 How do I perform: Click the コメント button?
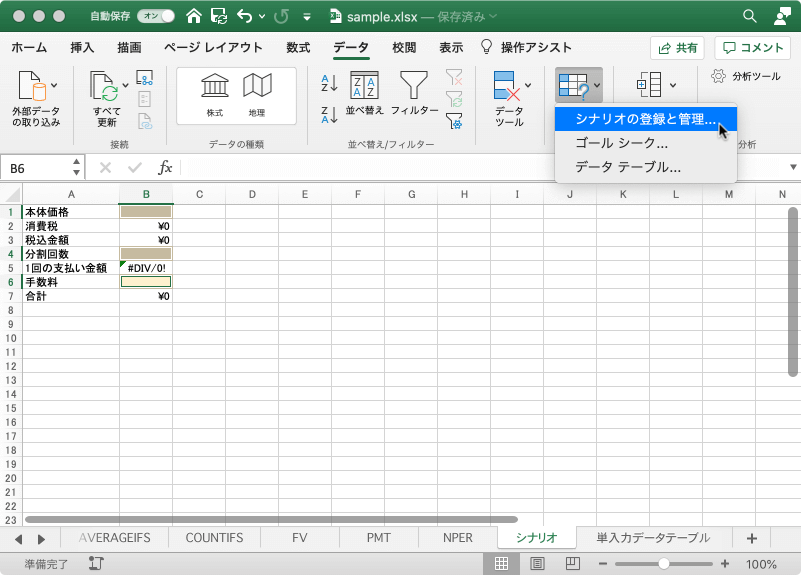tap(753, 48)
